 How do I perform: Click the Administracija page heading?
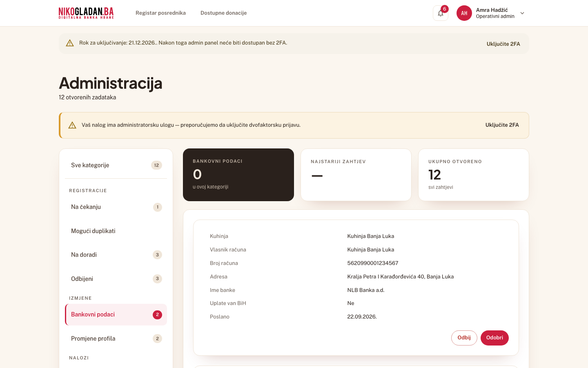(x=111, y=83)
